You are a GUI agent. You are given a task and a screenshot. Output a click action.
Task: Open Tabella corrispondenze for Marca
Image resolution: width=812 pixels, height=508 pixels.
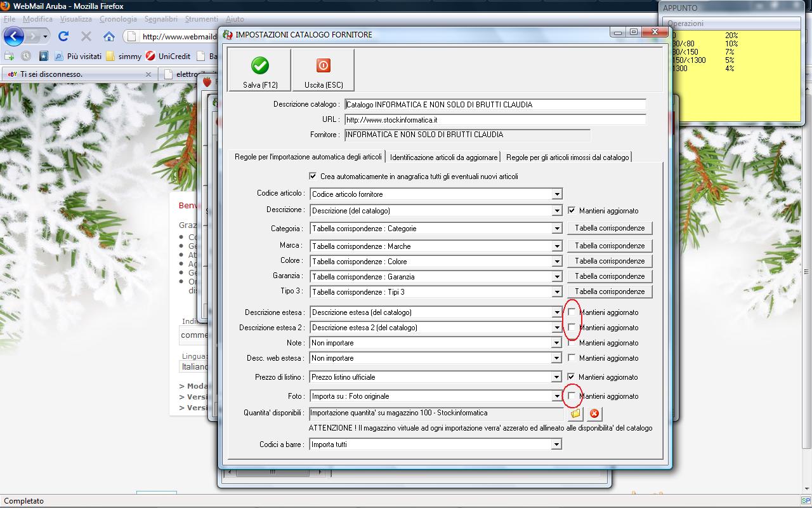pos(610,246)
